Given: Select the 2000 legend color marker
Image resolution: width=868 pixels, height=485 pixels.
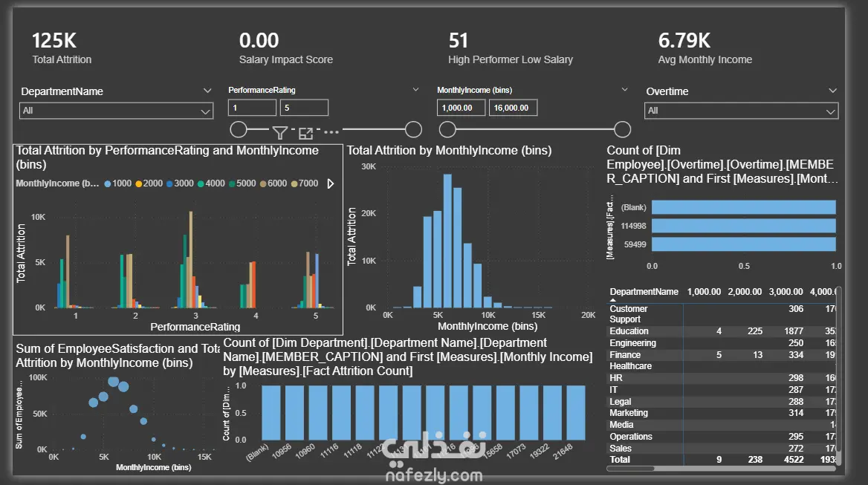Looking at the screenshot, I should [x=138, y=183].
